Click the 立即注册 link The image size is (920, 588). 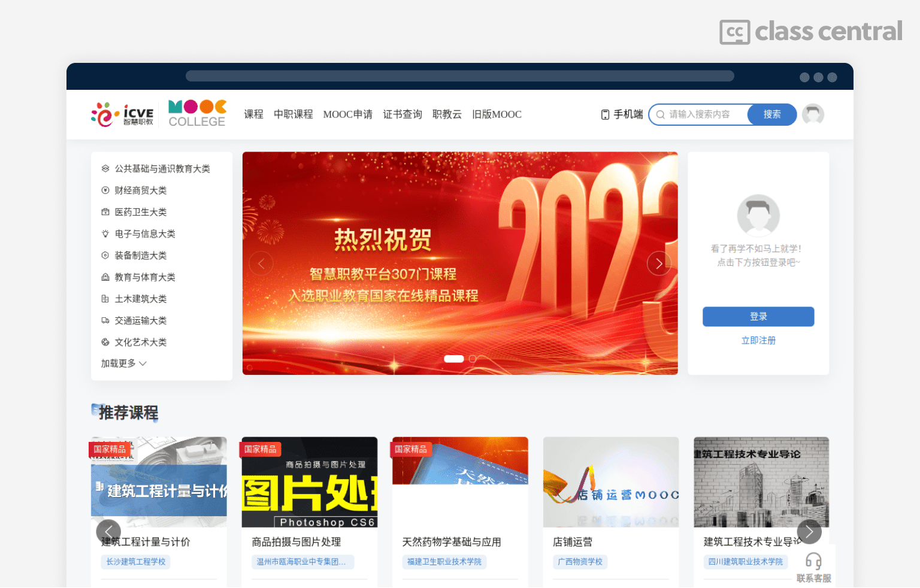pos(758,340)
